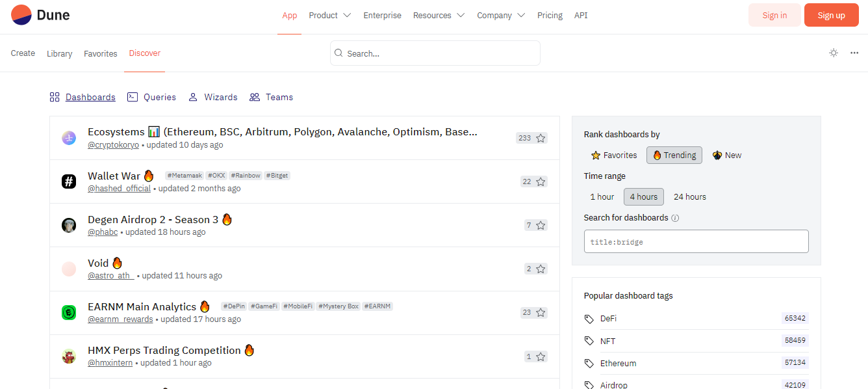Image resolution: width=868 pixels, height=389 pixels.
Task: Click the #Mystery Box tag
Action: [x=338, y=306]
